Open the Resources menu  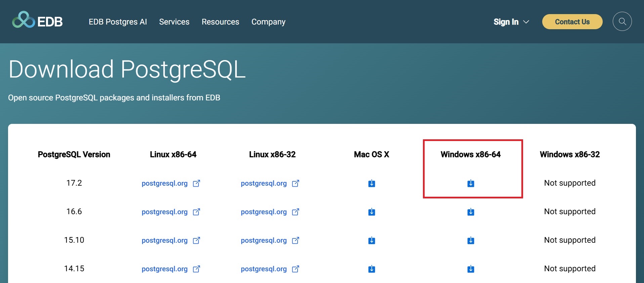(x=220, y=22)
